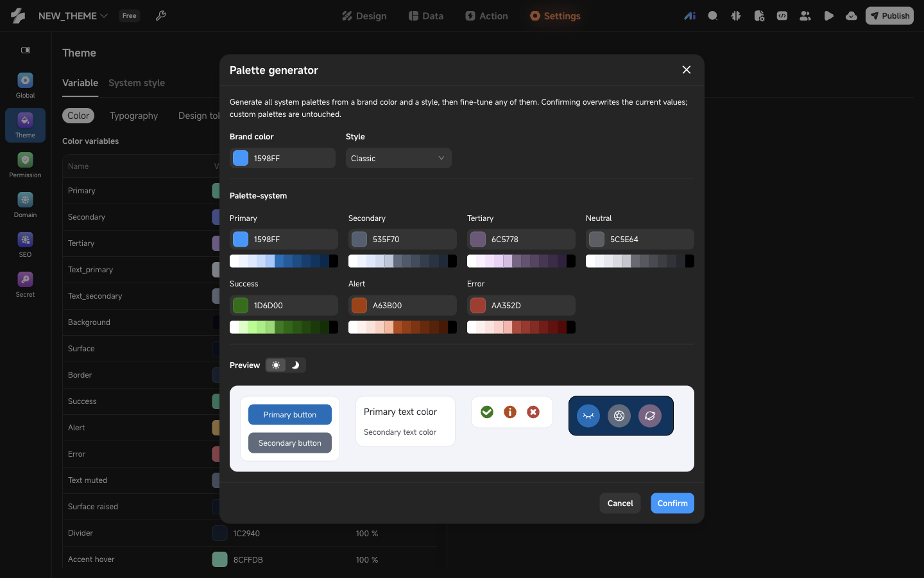Image resolution: width=924 pixels, height=578 pixels.
Task: Open SEO settings in the sidebar
Action: 25,245
